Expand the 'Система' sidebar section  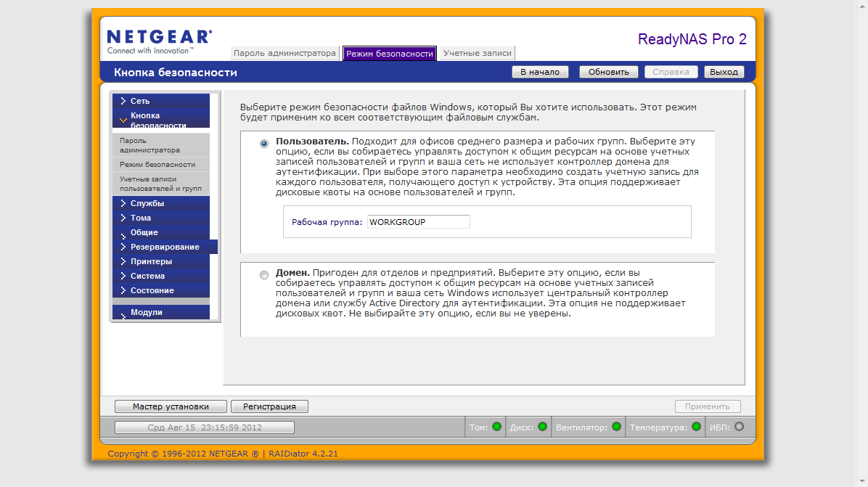click(x=160, y=276)
